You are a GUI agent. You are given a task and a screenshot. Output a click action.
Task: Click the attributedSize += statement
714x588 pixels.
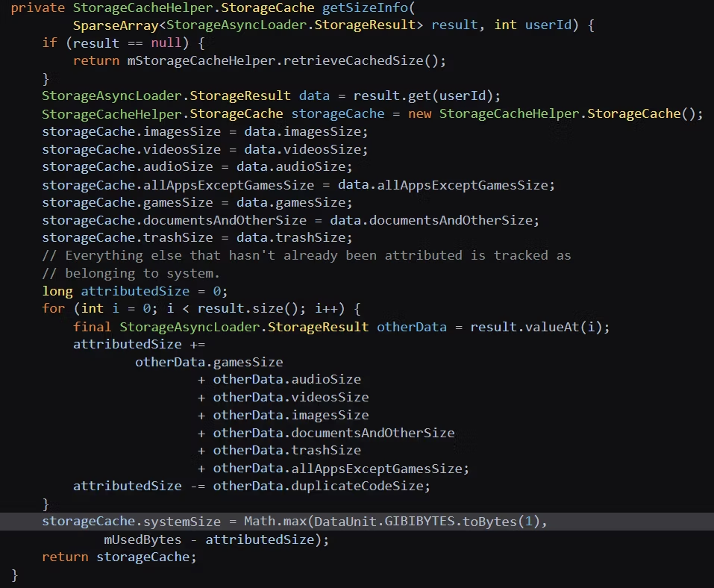click(140, 344)
